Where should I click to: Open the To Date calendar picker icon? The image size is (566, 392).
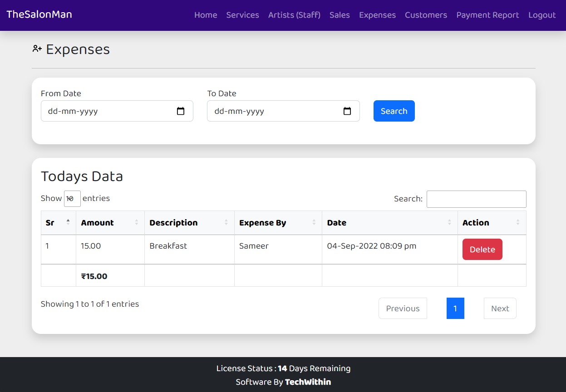coord(347,111)
